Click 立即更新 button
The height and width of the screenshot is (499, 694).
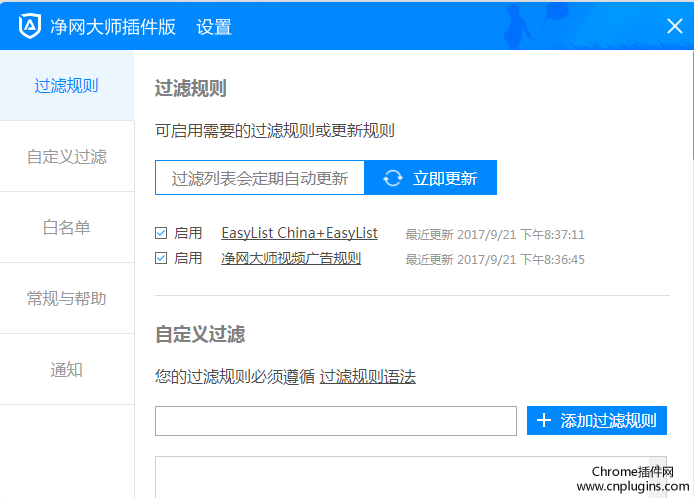(430, 178)
